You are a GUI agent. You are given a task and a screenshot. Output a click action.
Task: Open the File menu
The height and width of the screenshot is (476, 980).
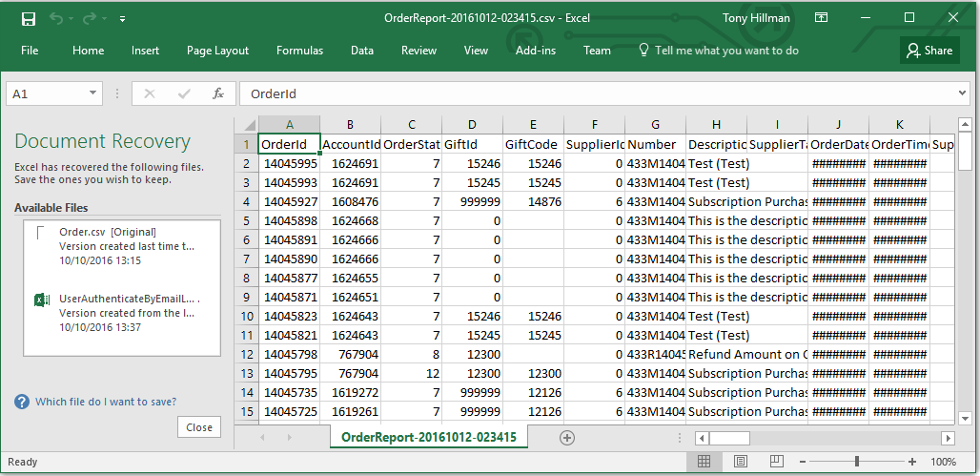click(30, 51)
